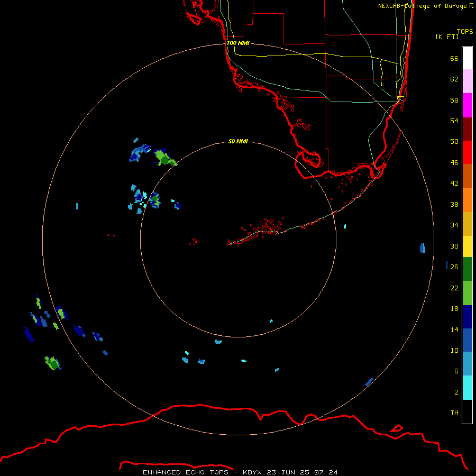The height and width of the screenshot is (476, 476).
Task: Click the legend value "14"
Action: (454, 329)
